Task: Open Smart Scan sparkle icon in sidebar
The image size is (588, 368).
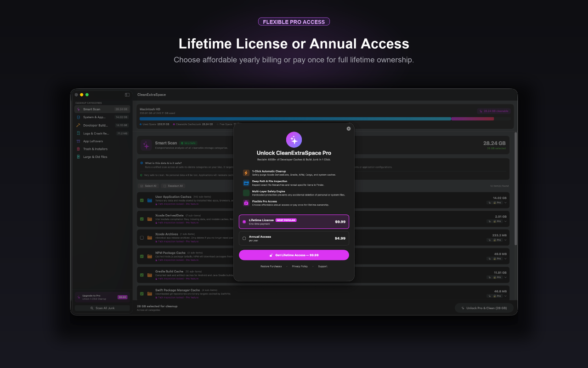Action: coord(78,109)
